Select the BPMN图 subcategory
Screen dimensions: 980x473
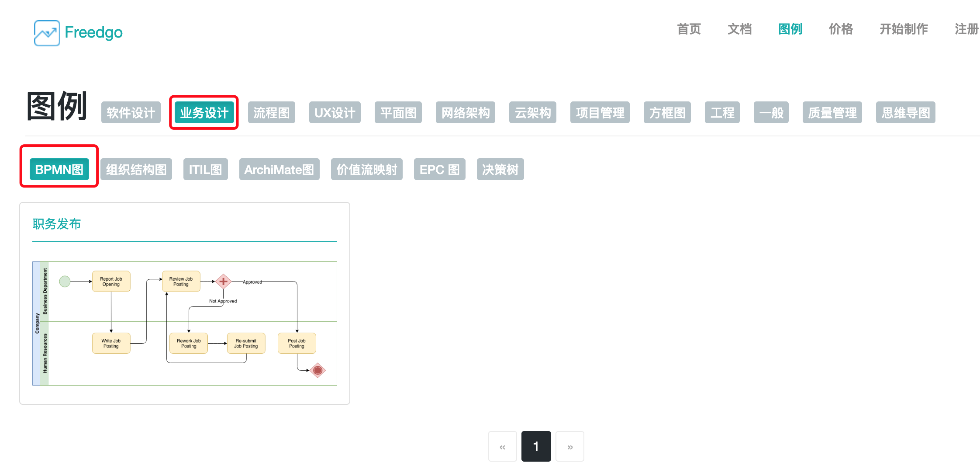(59, 169)
